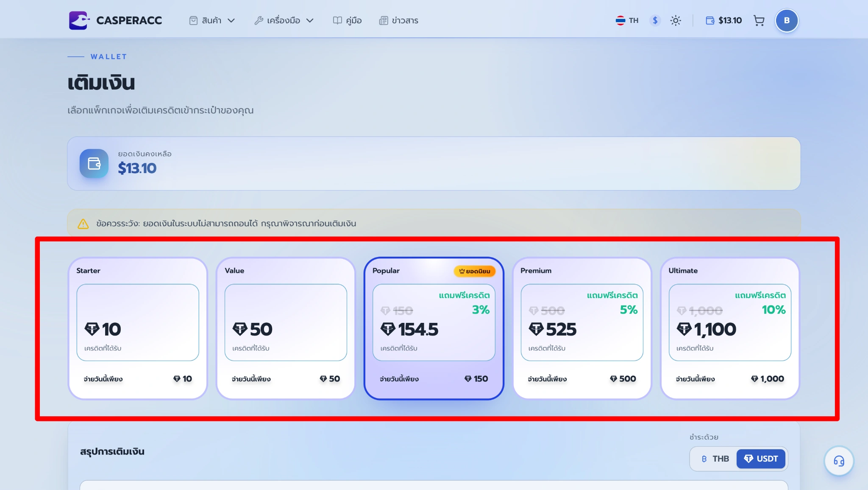Select the Ultimate 1,100 credit package

[x=730, y=328]
